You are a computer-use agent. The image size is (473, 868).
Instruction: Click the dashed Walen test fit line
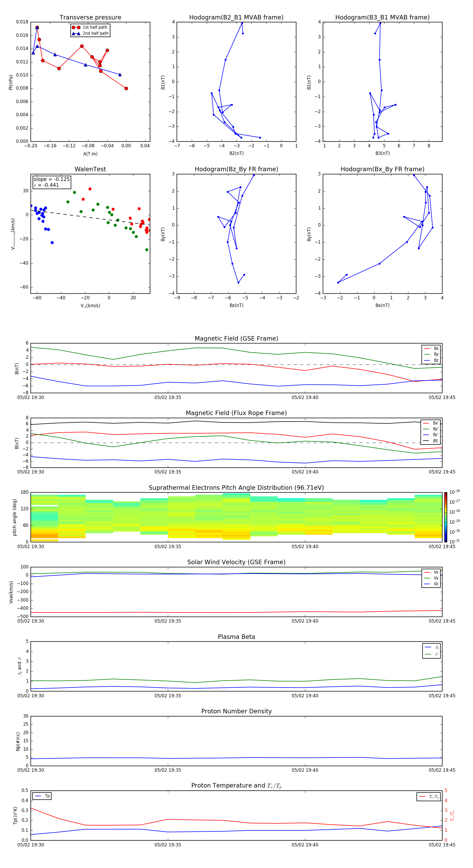tap(90, 218)
